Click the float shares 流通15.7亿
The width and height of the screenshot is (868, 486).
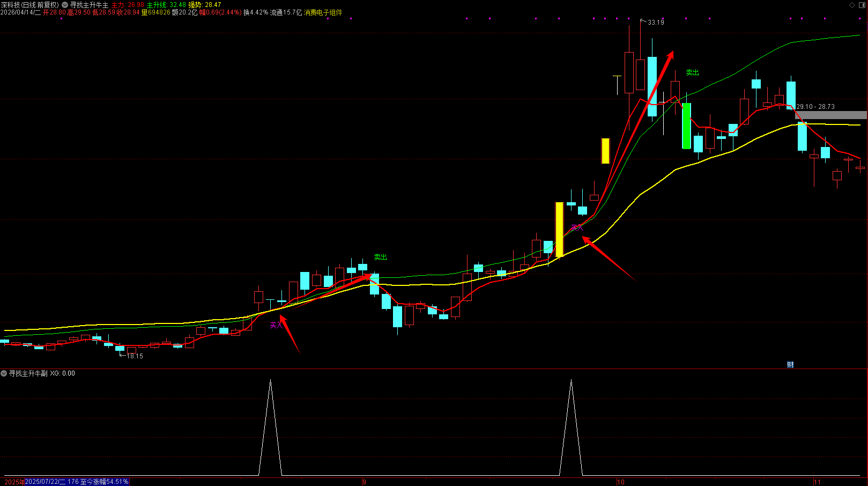pos(286,12)
